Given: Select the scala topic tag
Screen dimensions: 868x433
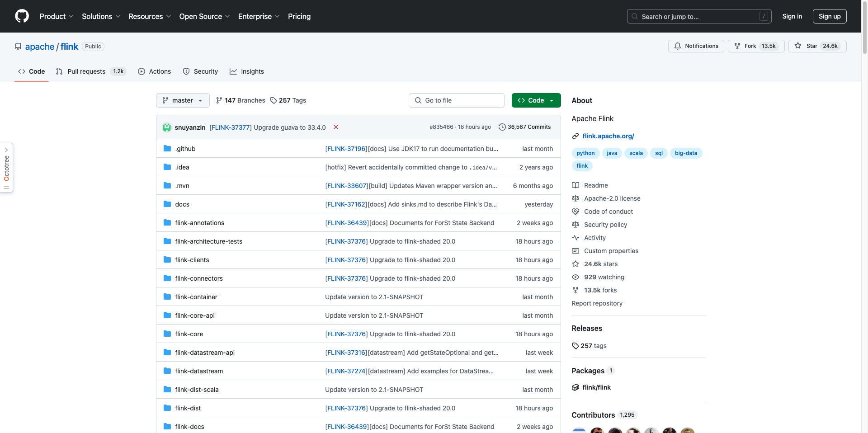Looking at the screenshot, I should tap(636, 153).
